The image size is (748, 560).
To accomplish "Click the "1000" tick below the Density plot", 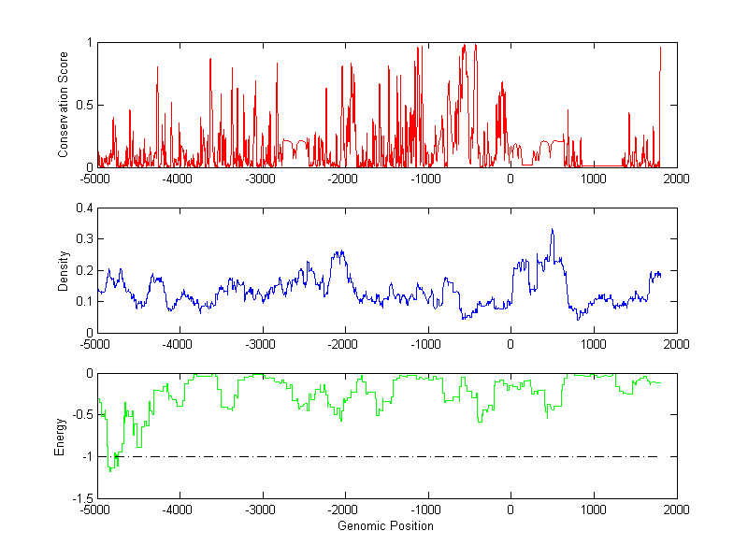I will coord(594,345).
